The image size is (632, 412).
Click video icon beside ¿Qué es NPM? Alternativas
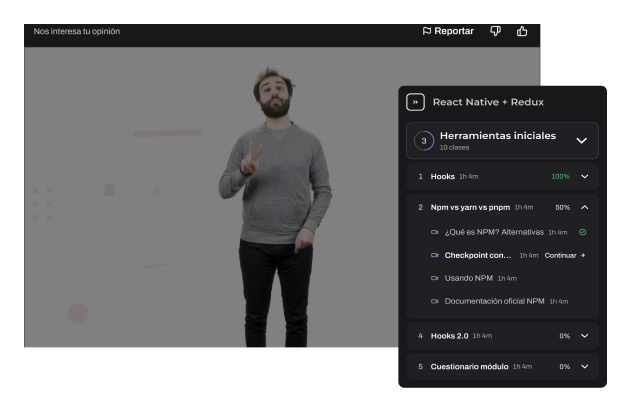[435, 232]
